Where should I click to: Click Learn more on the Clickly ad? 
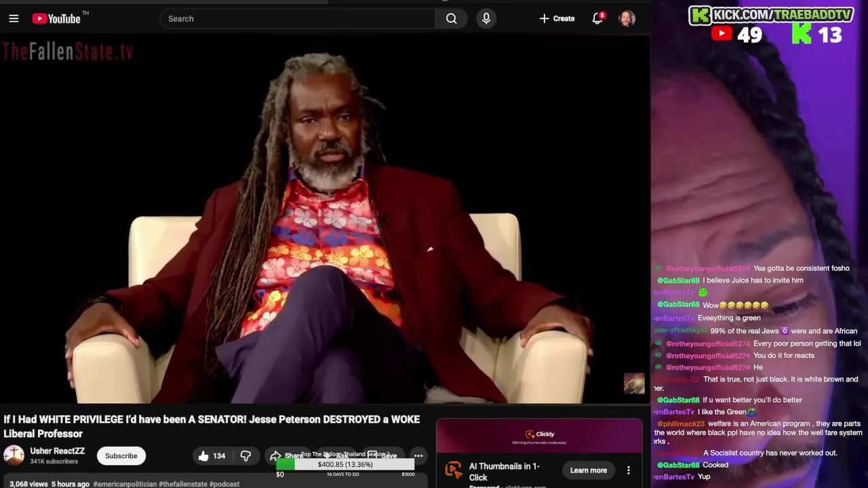point(589,470)
